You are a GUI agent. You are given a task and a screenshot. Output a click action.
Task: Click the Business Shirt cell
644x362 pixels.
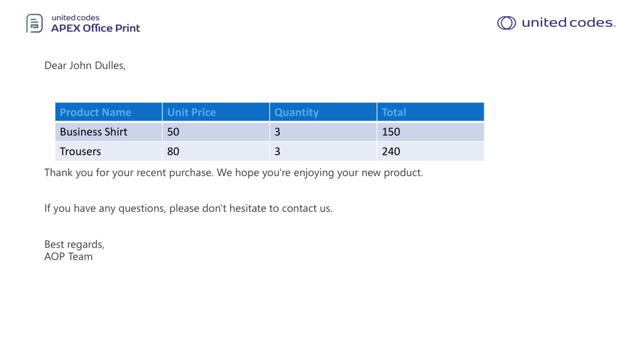point(109,132)
